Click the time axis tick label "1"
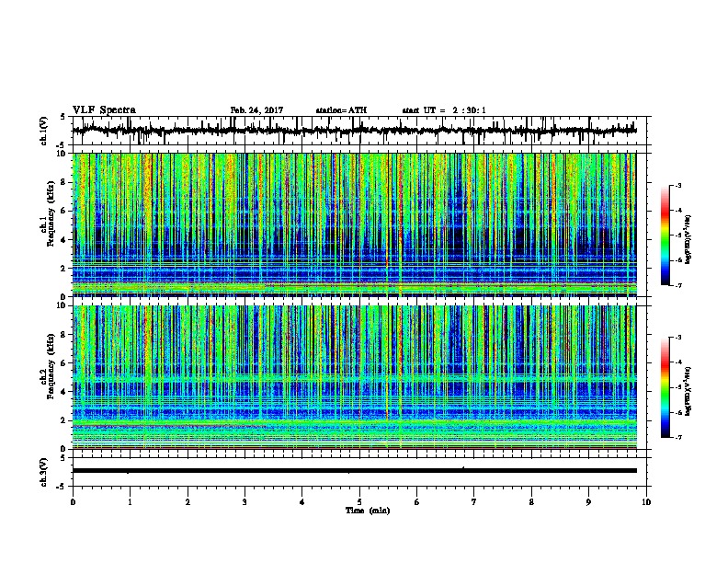728x563 pixels. [130, 502]
